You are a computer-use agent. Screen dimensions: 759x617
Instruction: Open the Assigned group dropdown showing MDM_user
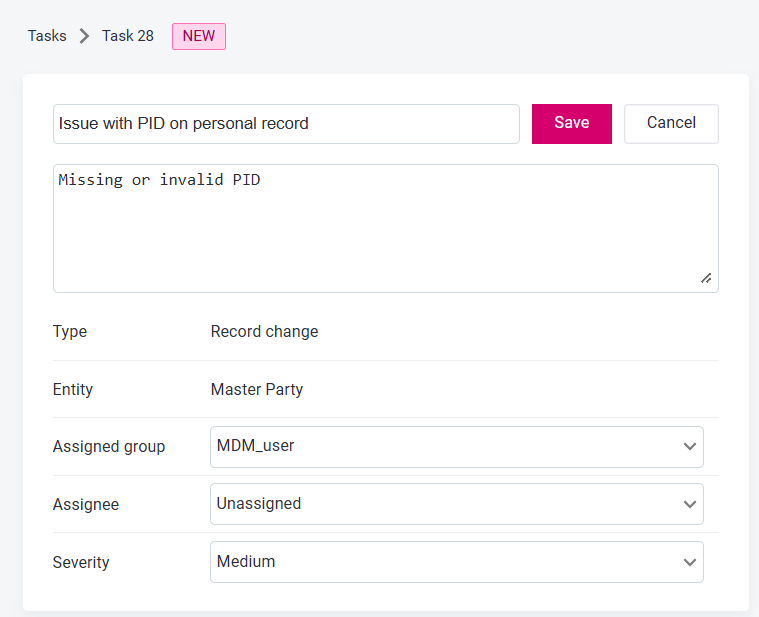coord(456,446)
